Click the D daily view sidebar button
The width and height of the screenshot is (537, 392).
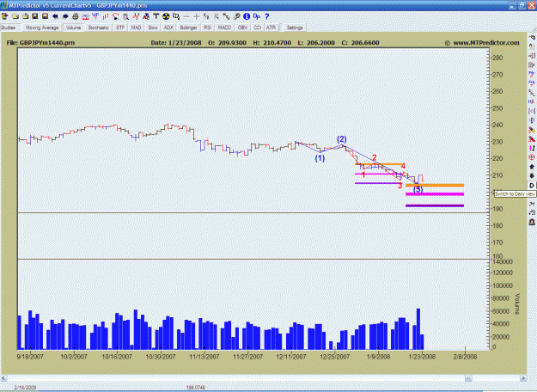(532, 186)
